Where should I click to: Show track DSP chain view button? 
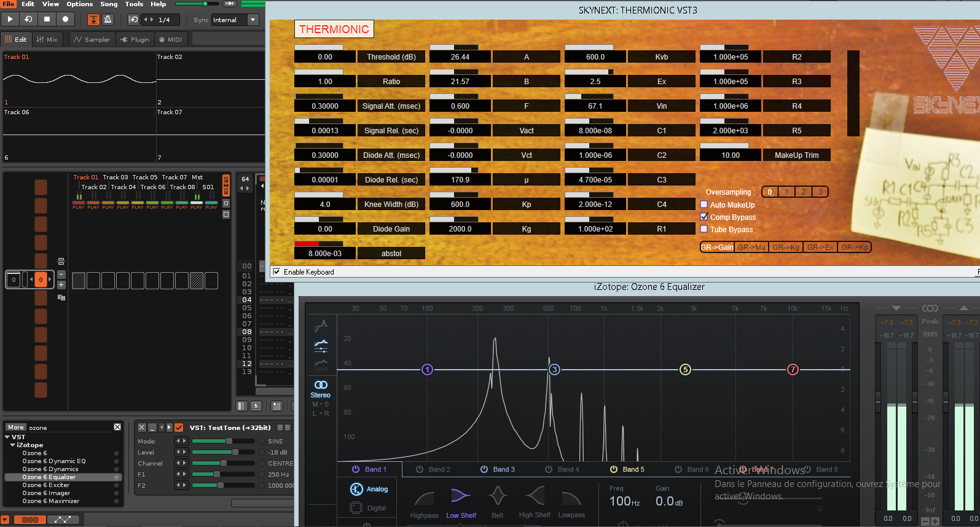[30, 520]
